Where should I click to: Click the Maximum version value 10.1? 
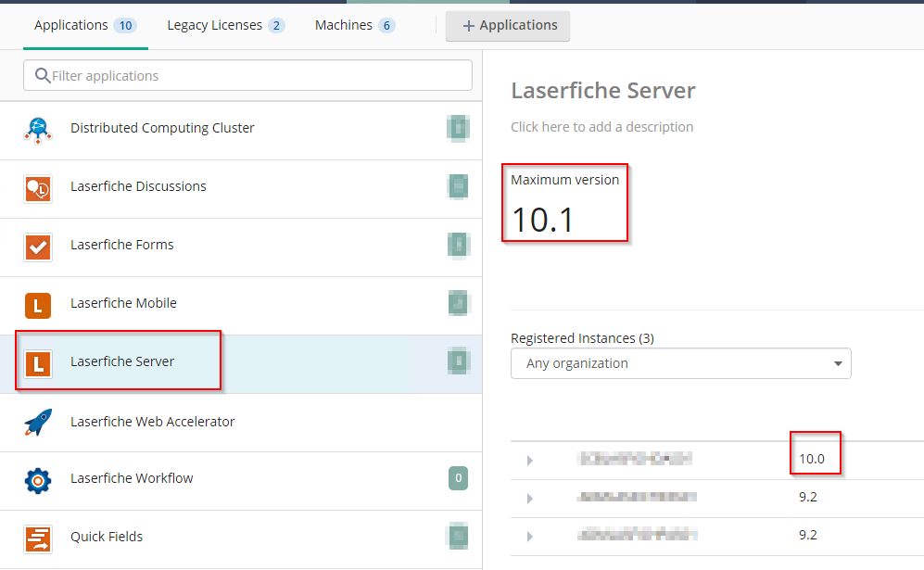[542, 220]
